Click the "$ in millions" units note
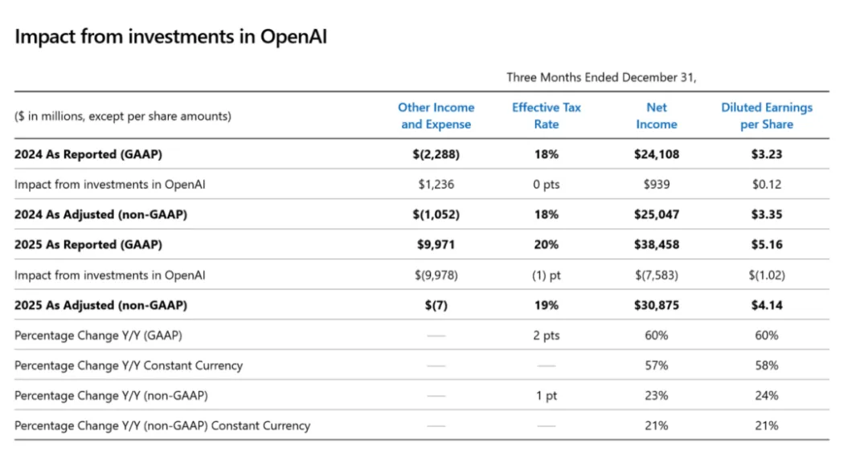The height and width of the screenshot is (452, 868). [x=123, y=116]
